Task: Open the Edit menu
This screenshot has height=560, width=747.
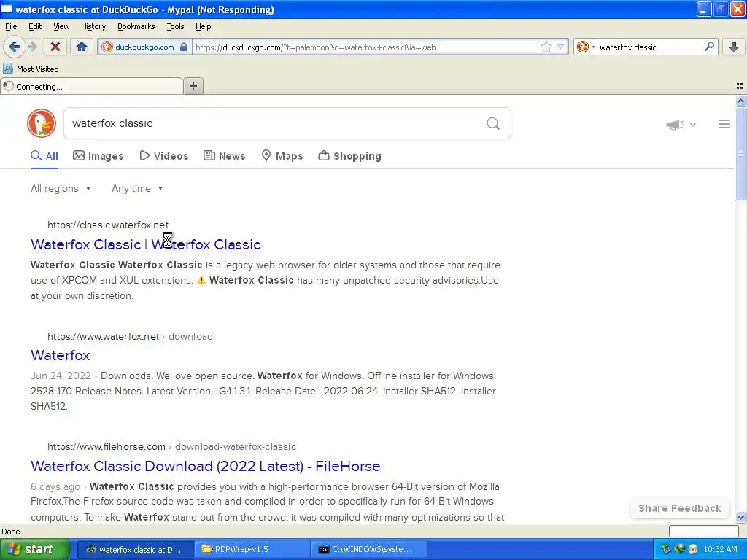Action: coord(35,26)
